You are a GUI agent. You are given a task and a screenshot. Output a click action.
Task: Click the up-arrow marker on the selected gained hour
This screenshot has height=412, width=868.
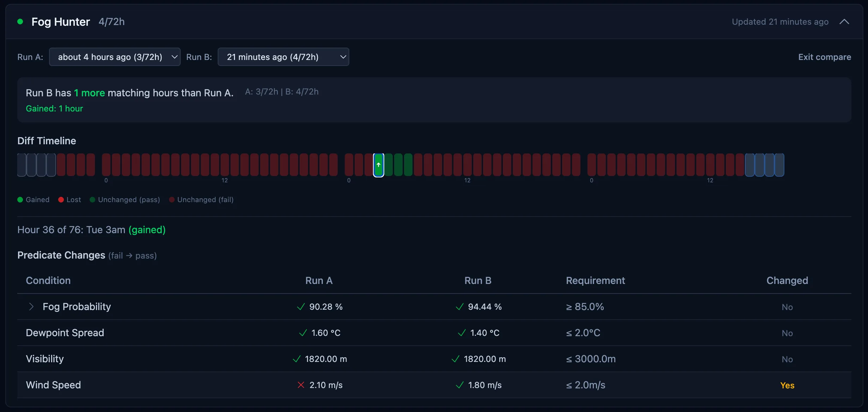[378, 164]
